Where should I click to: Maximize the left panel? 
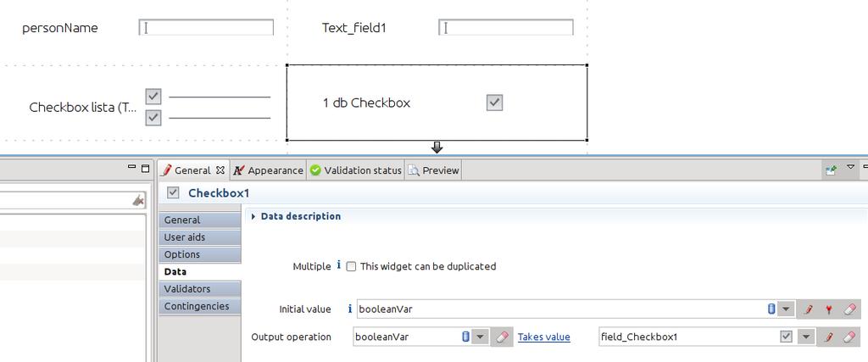[x=146, y=168]
